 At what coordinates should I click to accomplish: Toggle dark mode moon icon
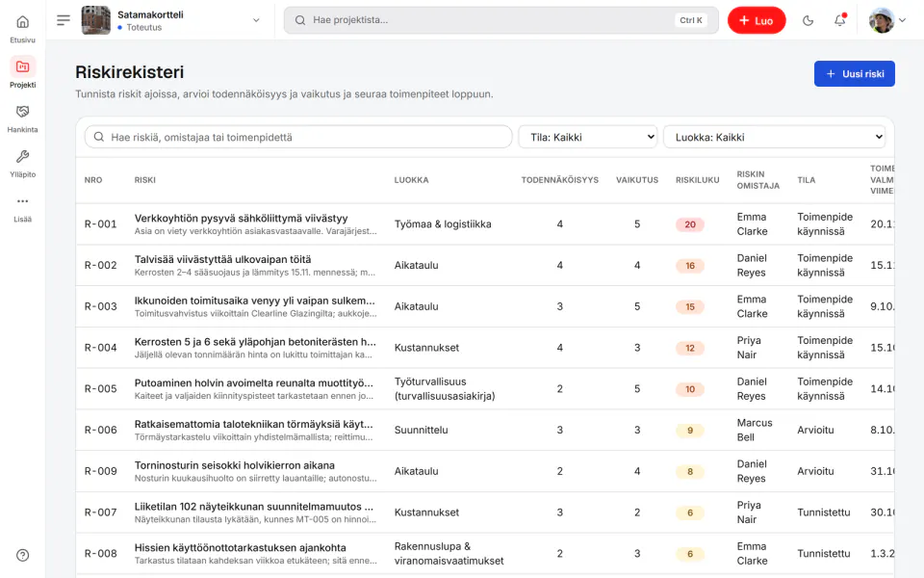pyautogui.click(x=808, y=20)
